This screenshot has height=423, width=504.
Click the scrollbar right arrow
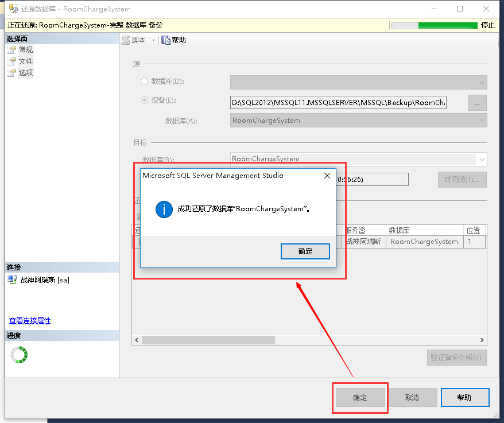[482, 340]
